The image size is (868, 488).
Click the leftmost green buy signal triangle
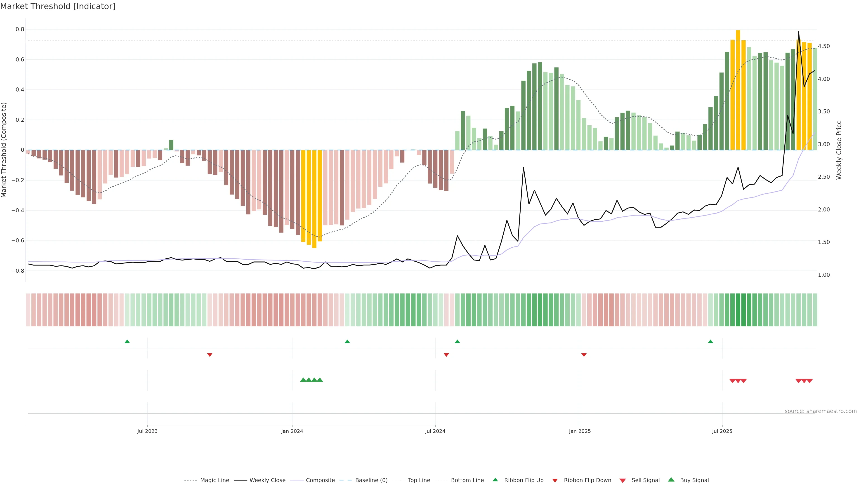pos(303,380)
